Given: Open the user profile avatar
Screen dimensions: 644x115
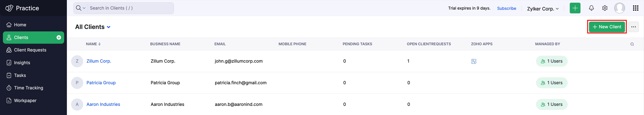Looking at the screenshot, I should pyautogui.click(x=619, y=8).
